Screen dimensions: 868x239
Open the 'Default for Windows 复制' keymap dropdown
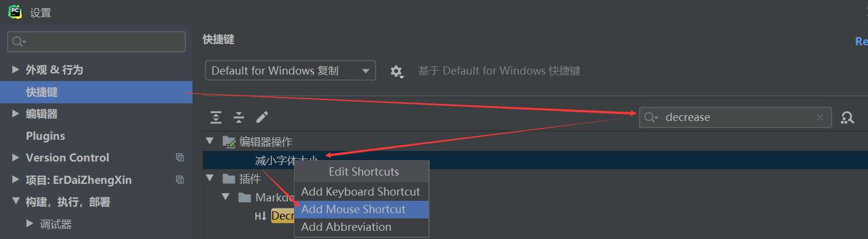pos(291,71)
